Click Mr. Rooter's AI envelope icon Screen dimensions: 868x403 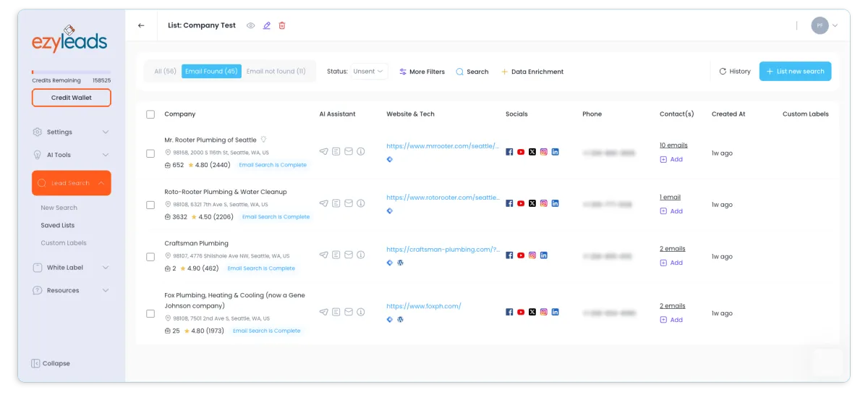(x=349, y=152)
